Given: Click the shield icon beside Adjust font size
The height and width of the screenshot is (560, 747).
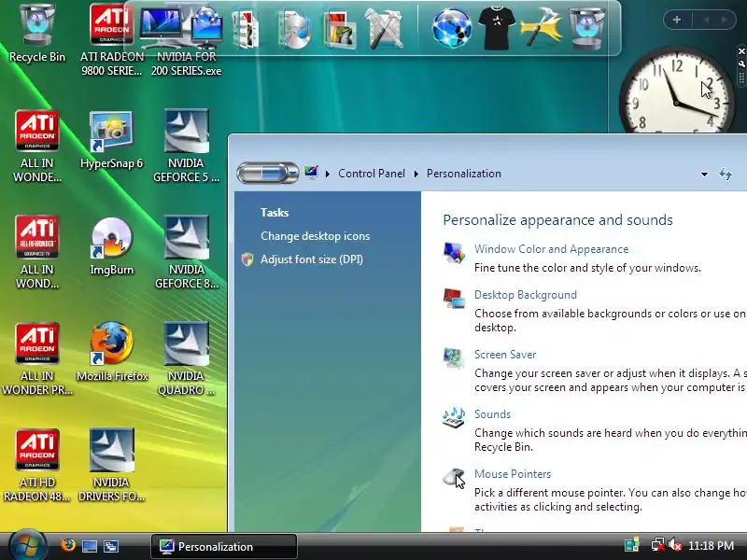Looking at the screenshot, I should pos(247,259).
